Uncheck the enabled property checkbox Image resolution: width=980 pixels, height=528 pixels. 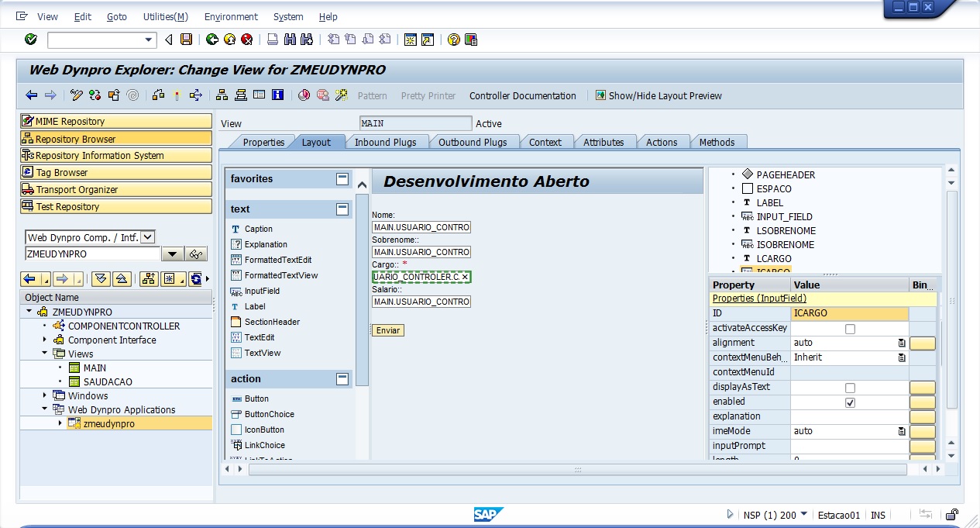tap(850, 402)
